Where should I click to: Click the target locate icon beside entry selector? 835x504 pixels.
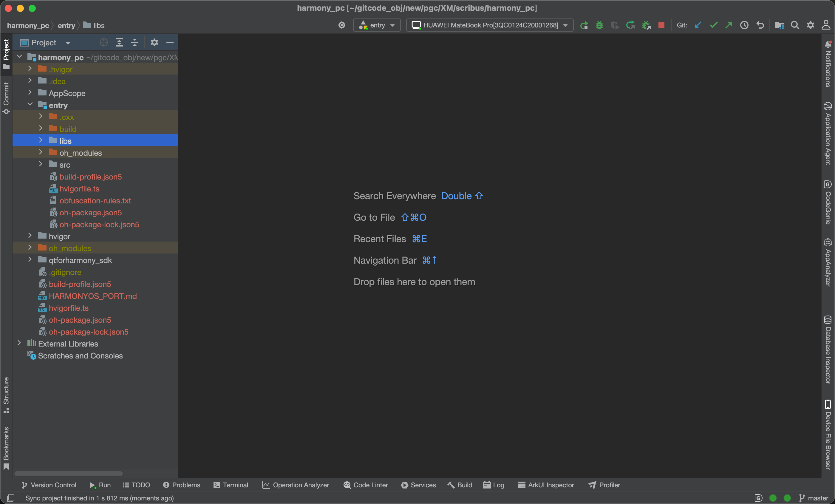[341, 25]
